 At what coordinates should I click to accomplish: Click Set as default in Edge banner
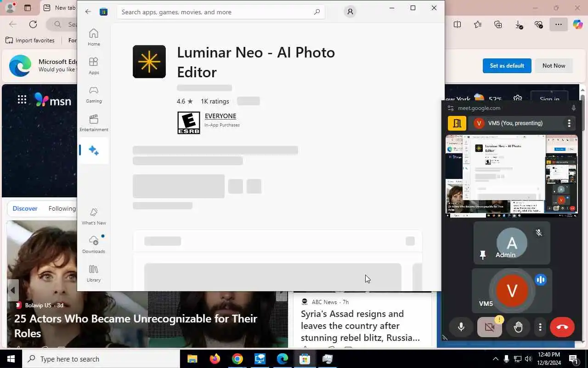pyautogui.click(x=507, y=66)
